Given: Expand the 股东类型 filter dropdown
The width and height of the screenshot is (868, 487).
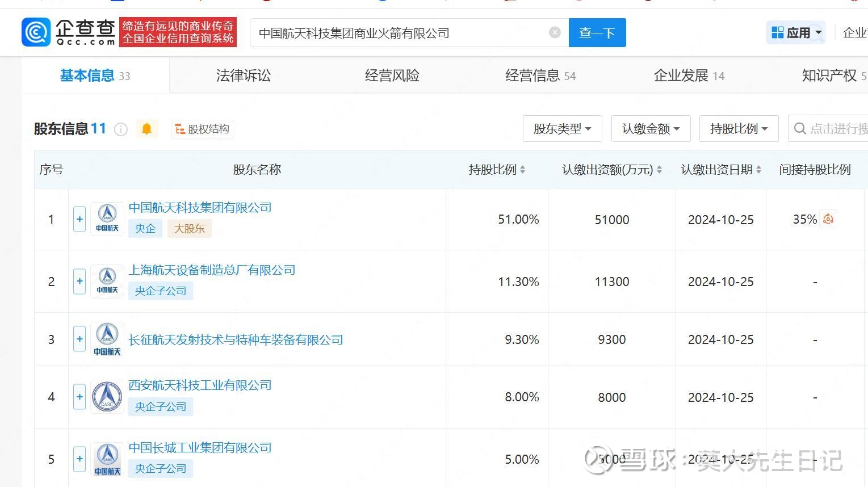Looking at the screenshot, I should tap(562, 129).
